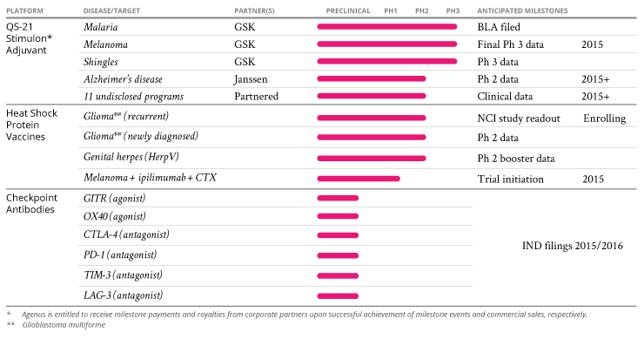Click the DISEASE/TARGET column header
The width and height of the screenshot is (644, 339).
(x=111, y=11)
